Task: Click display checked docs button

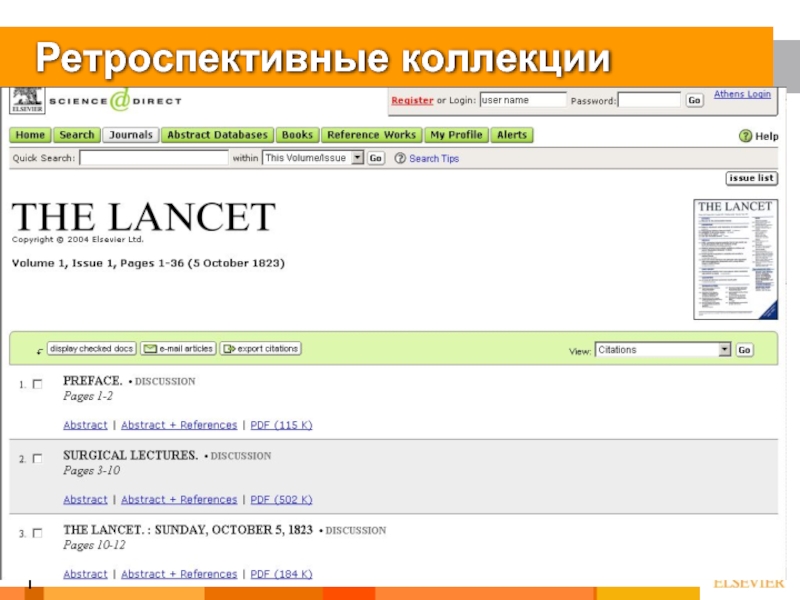Action: click(x=92, y=348)
